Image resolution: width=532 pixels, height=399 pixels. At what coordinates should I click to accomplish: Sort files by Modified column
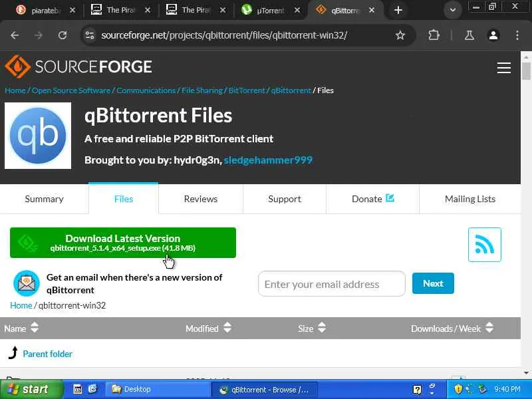[x=208, y=328]
